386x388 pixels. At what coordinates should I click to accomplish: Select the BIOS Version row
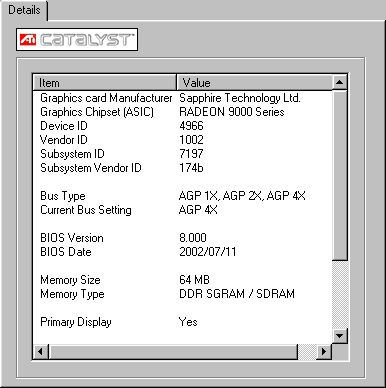click(183, 238)
